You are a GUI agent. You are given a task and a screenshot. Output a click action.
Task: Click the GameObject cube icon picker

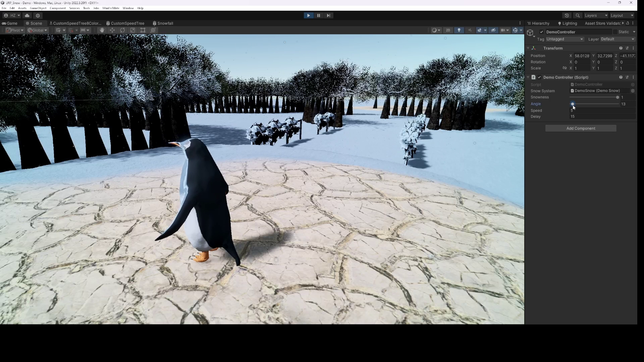(530, 33)
